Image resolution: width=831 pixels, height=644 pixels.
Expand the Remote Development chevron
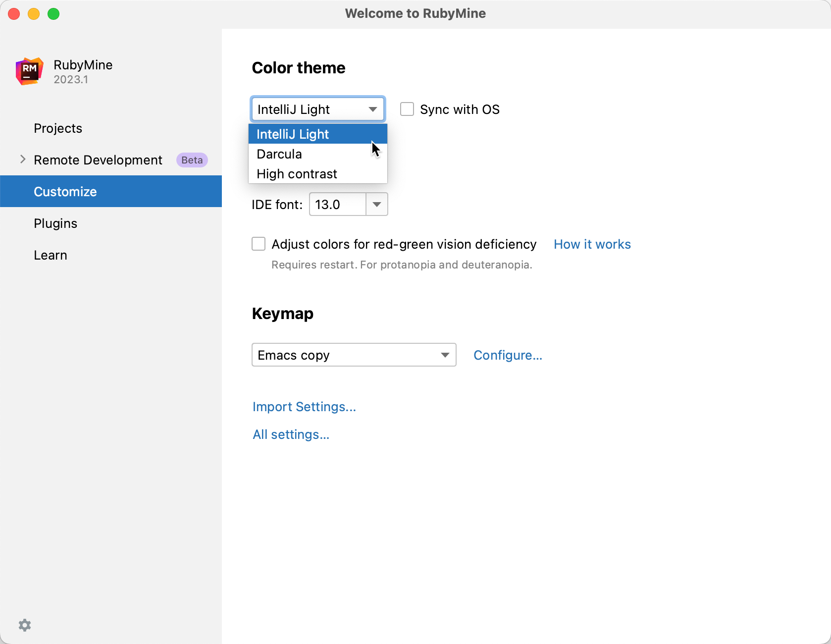(23, 159)
